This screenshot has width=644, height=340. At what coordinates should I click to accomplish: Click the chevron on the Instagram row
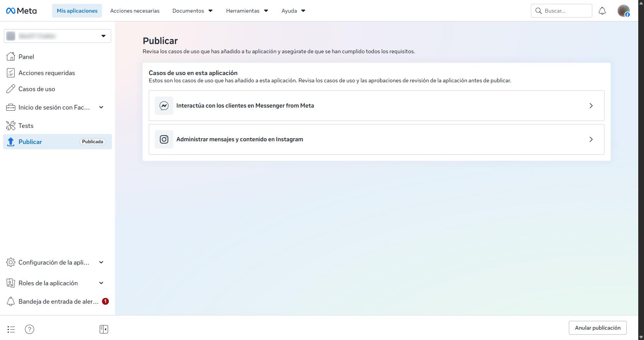[591, 139]
